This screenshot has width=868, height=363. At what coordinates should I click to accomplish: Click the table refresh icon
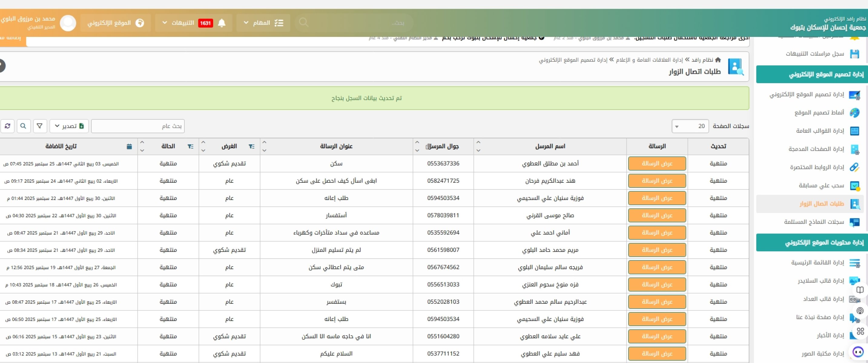7,126
